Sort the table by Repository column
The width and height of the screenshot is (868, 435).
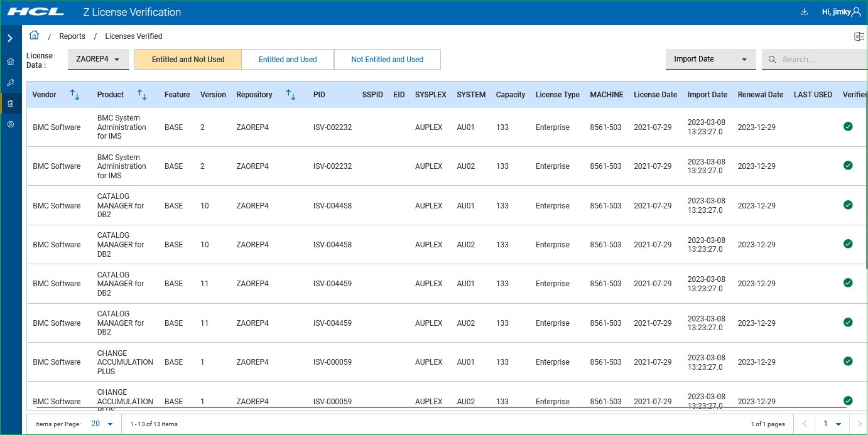(x=291, y=95)
